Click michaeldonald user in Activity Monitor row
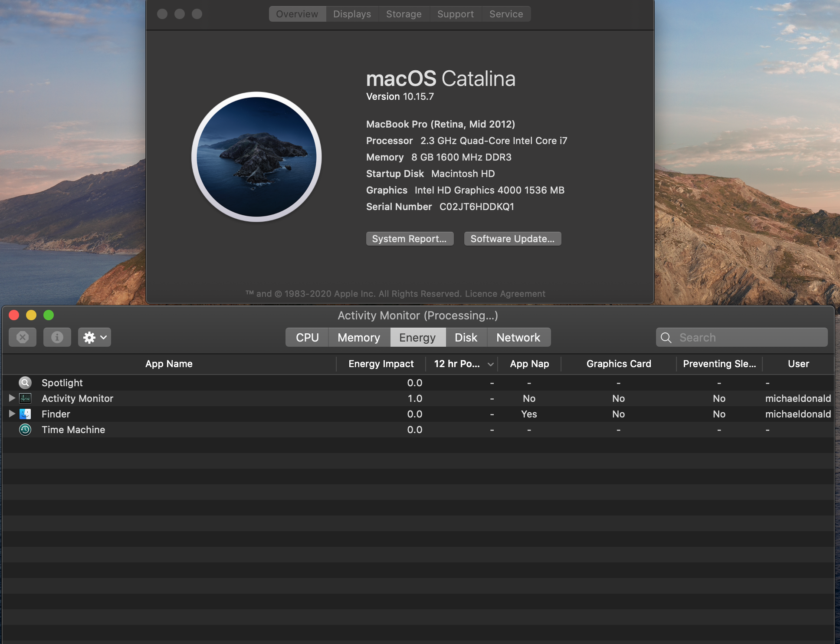The height and width of the screenshot is (644, 840). pyautogui.click(x=798, y=398)
